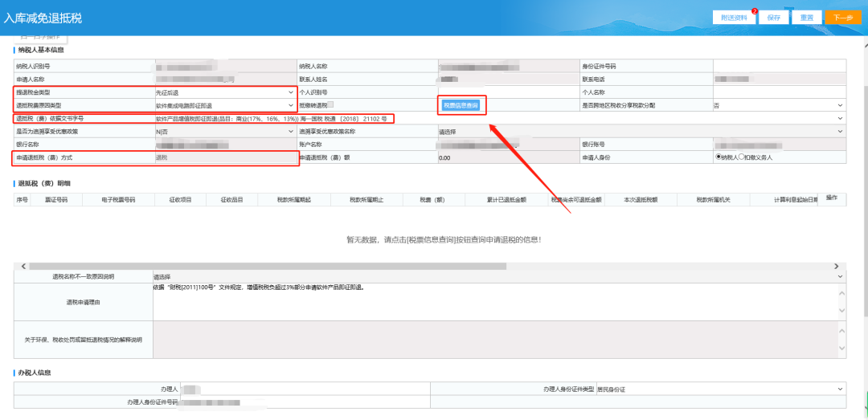868x420 pixels.
Task: Click the 申请退抵税（费）额 field showing 0.00
Action: 508,157
